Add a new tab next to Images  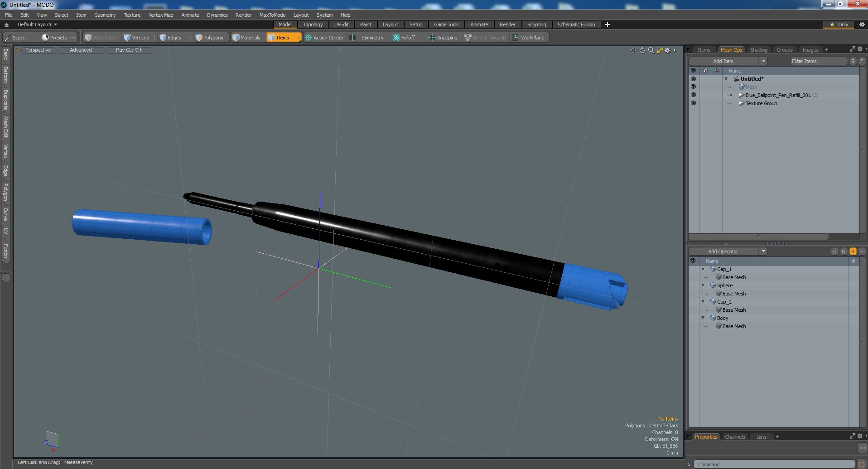(826, 50)
